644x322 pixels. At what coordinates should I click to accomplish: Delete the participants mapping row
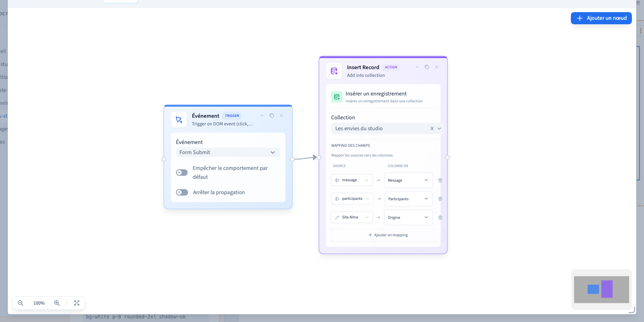click(x=440, y=199)
